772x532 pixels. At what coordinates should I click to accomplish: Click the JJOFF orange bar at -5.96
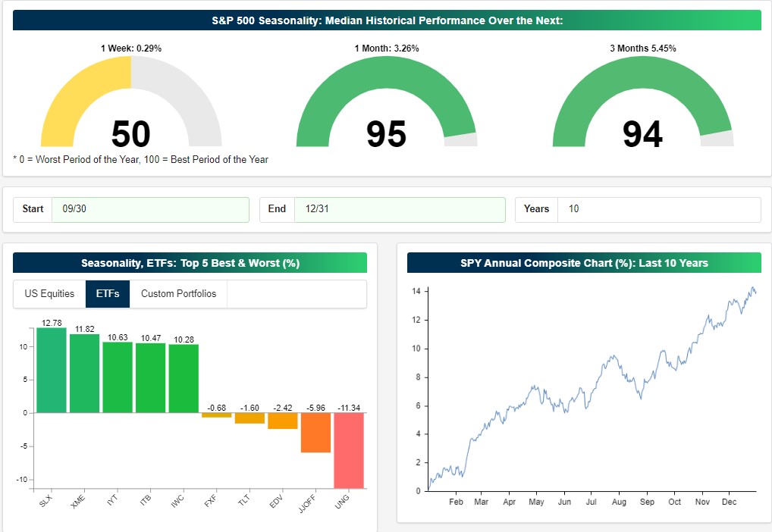click(315, 433)
